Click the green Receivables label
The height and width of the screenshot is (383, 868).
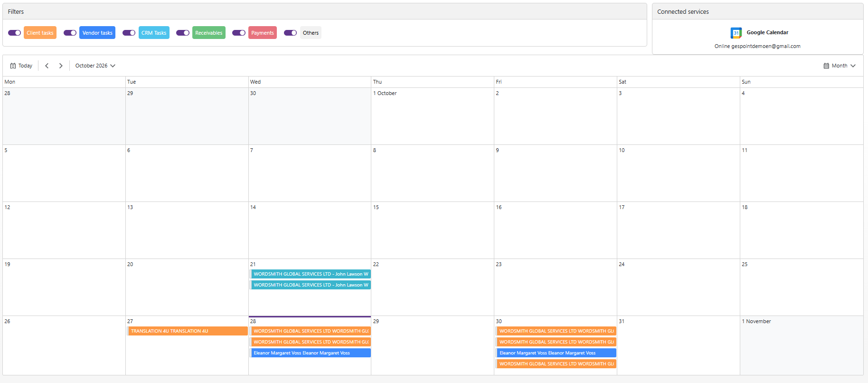coord(209,33)
